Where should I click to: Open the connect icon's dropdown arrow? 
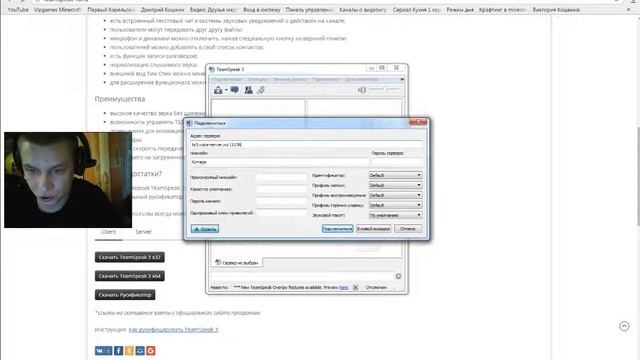pos(226,90)
